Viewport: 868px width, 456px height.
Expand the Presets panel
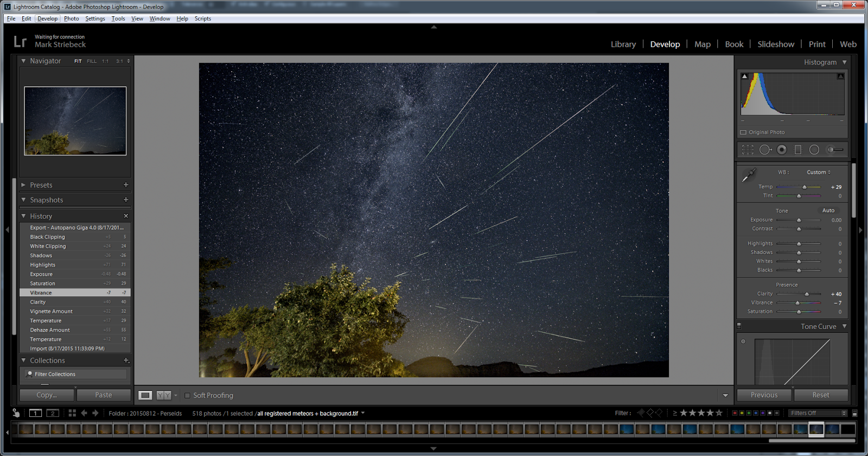coord(23,185)
